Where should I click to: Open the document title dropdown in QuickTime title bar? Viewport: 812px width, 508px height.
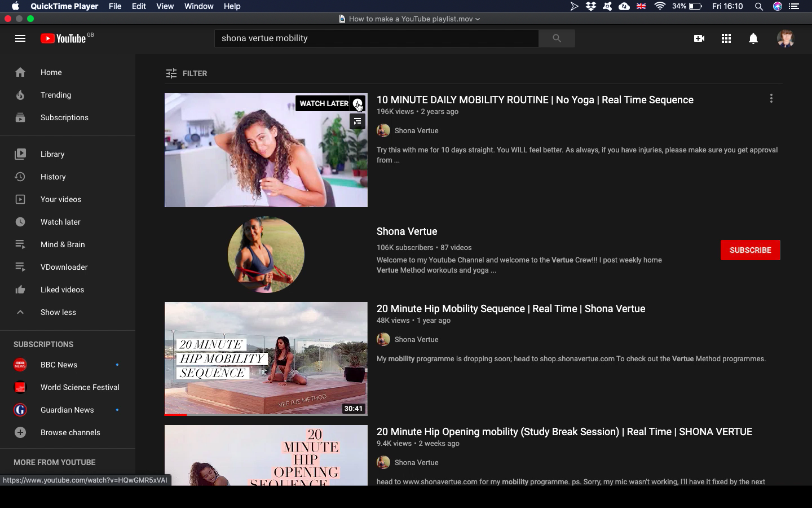point(478,19)
